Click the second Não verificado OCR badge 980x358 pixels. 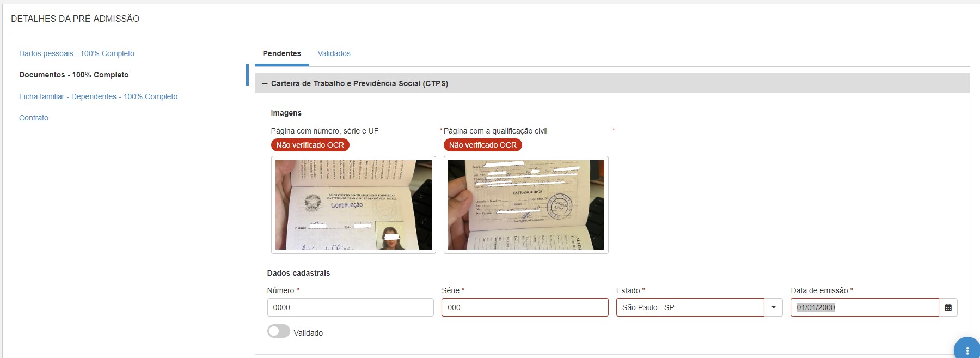pos(483,145)
